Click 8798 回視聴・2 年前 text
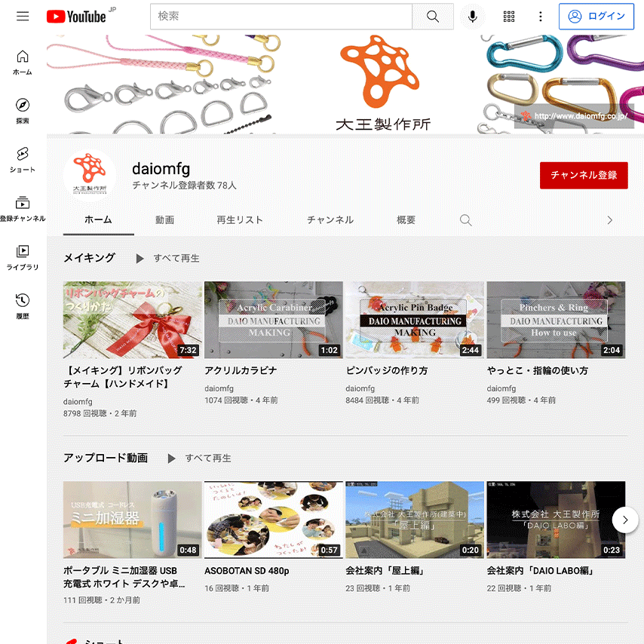This screenshot has width=644, height=644. (x=100, y=413)
